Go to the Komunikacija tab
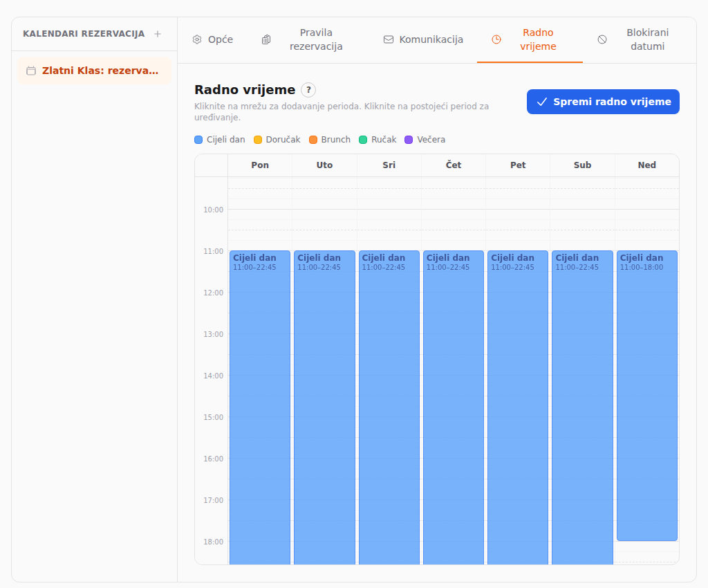This screenshot has height=588, width=708. [x=423, y=39]
